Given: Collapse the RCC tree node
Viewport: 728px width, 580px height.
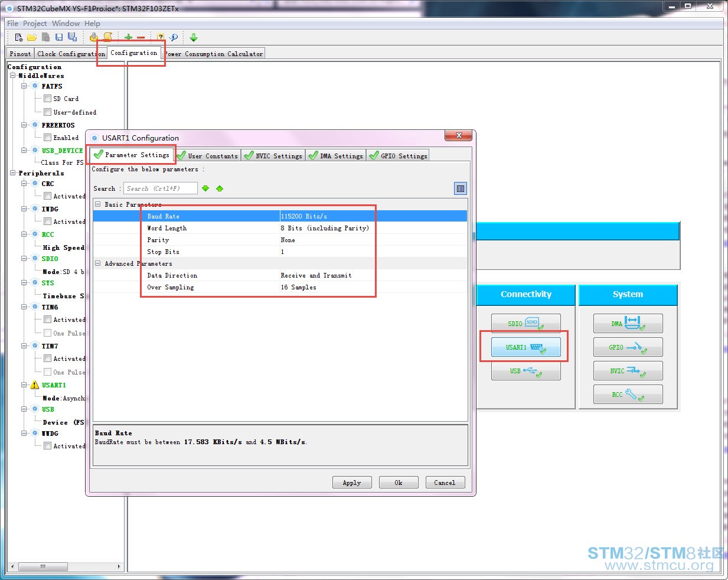Looking at the screenshot, I should 24,234.
